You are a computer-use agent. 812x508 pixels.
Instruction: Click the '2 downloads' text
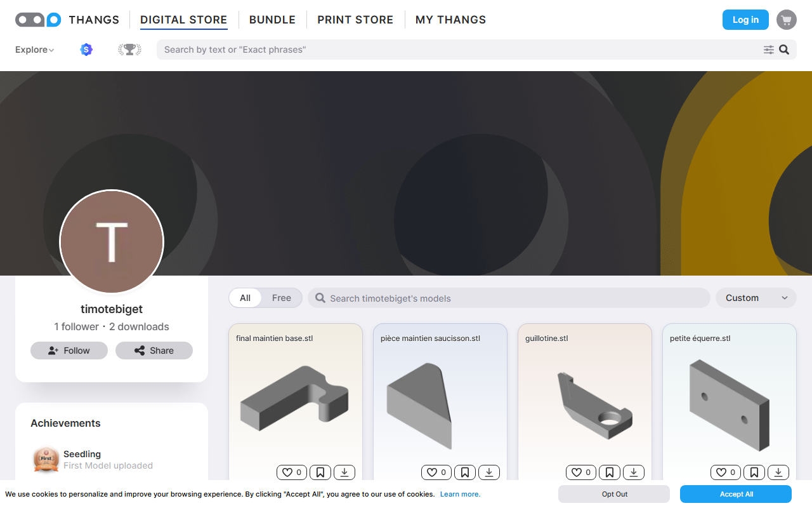tap(139, 326)
